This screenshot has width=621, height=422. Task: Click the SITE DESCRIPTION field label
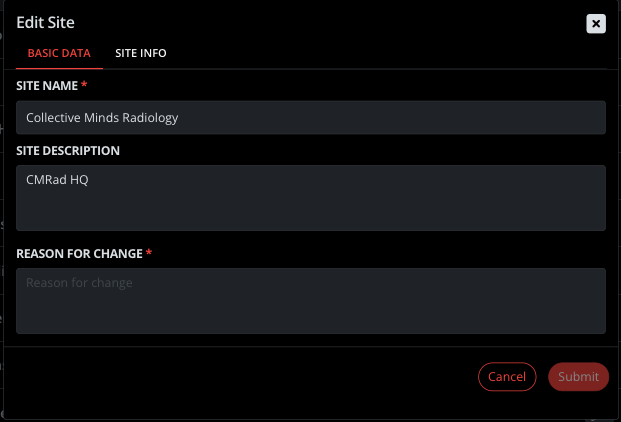(x=68, y=151)
